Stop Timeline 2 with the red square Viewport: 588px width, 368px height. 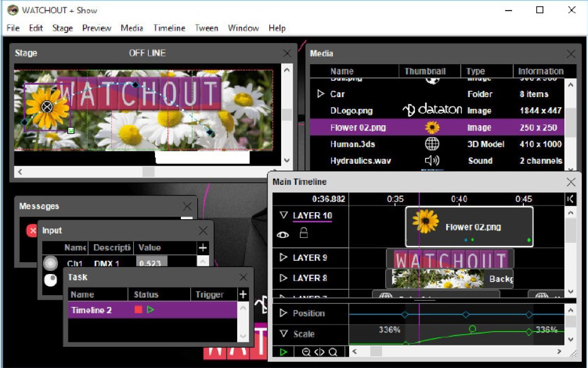point(138,309)
